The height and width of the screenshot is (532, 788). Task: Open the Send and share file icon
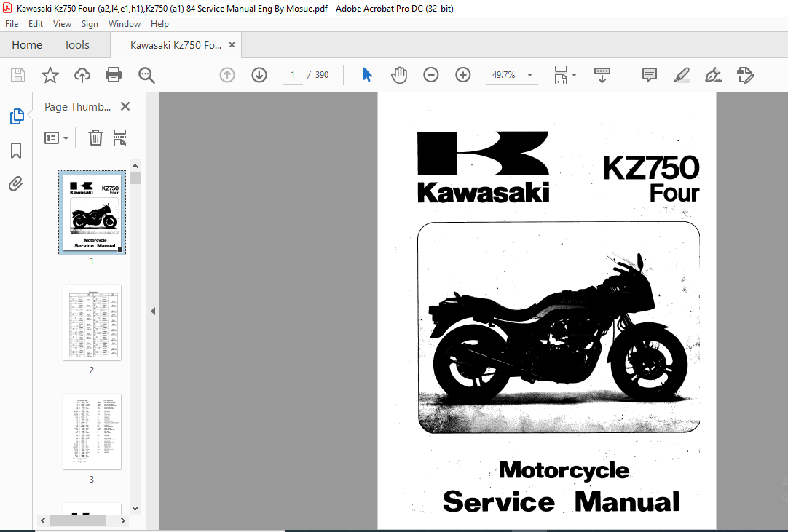[746, 76]
